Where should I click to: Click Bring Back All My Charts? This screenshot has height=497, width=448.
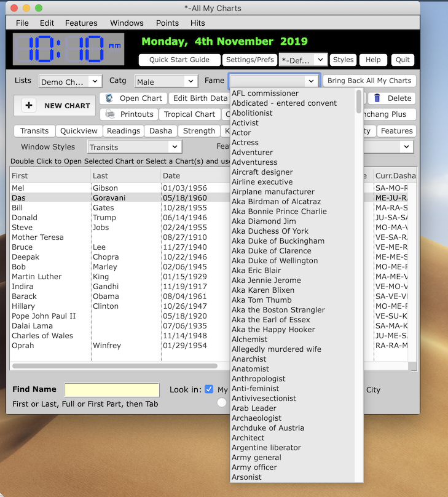click(369, 81)
